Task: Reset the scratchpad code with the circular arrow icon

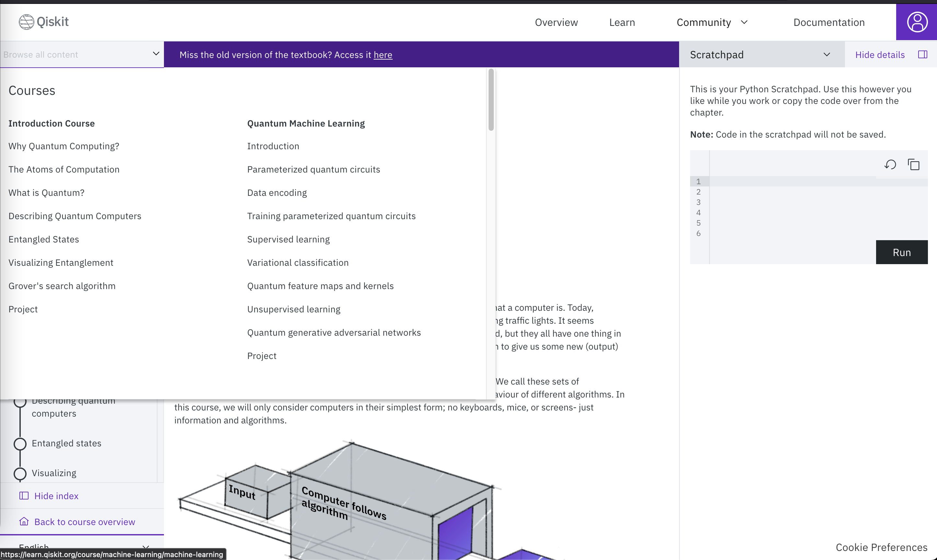Action: 890,164
